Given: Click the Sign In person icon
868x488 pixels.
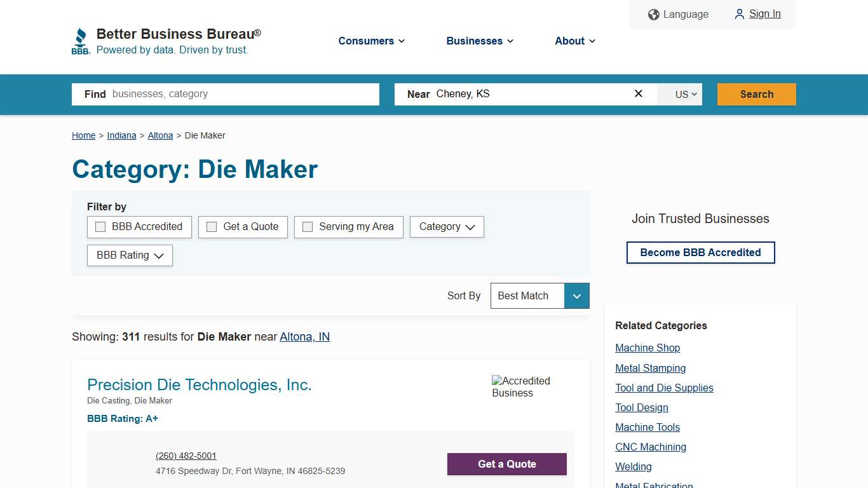Looking at the screenshot, I should click(739, 13).
